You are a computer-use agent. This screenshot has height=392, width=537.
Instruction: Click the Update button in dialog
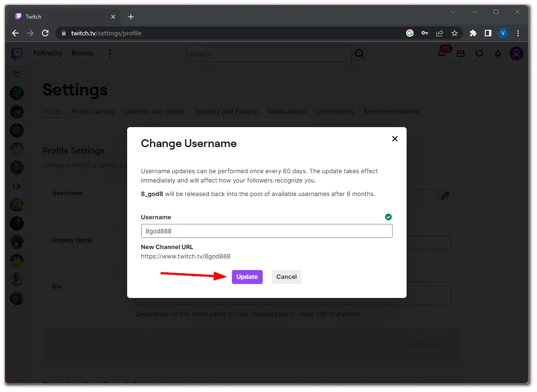tap(247, 277)
